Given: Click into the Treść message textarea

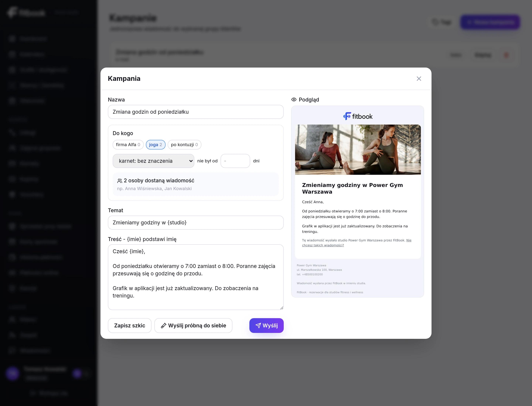Looking at the screenshot, I should (195, 277).
